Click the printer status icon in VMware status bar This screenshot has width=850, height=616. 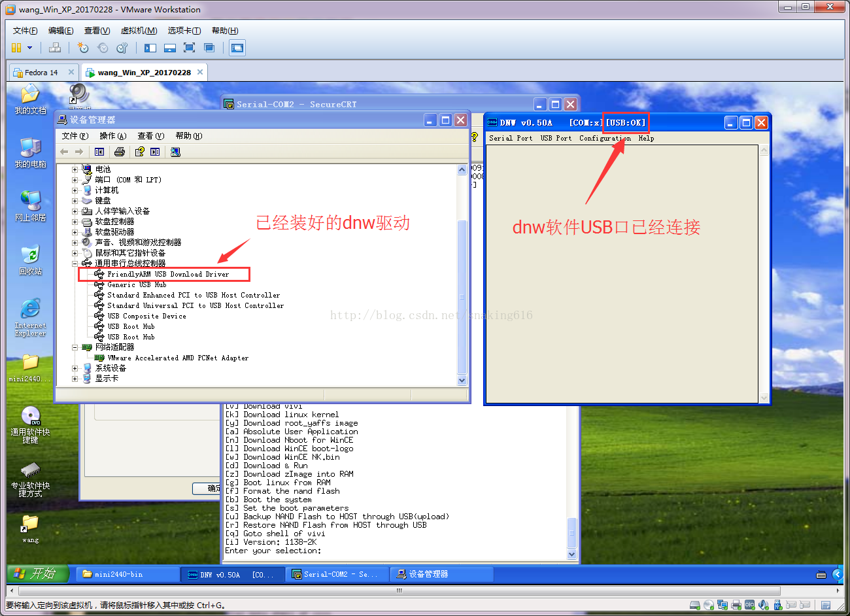(x=736, y=605)
